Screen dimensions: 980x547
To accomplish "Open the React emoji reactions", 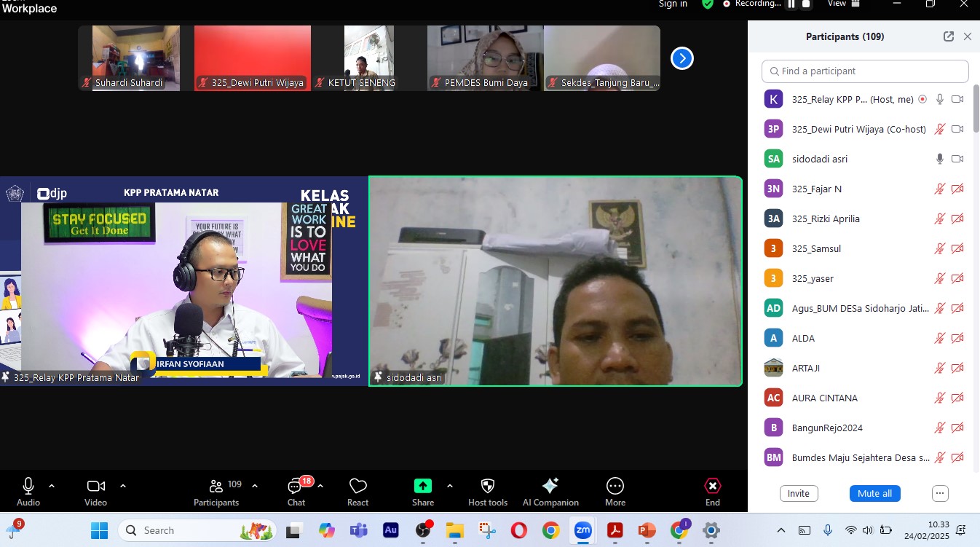I will pos(357,487).
